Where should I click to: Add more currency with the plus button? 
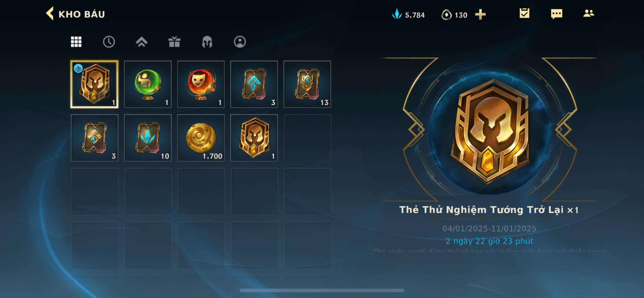pyautogui.click(x=480, y=15)
